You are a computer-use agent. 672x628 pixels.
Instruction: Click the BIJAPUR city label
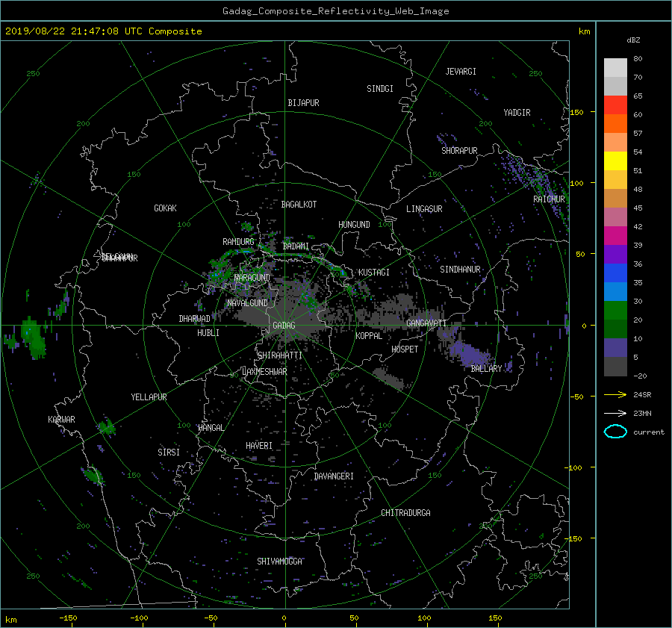pos(303,103)
